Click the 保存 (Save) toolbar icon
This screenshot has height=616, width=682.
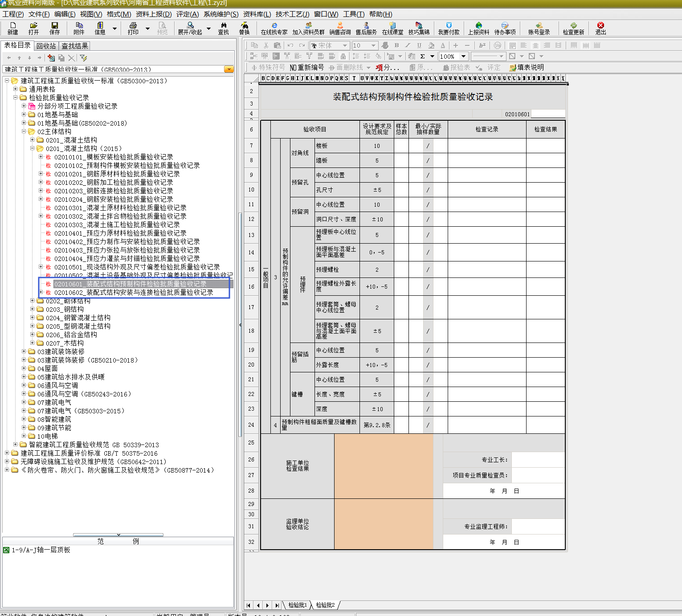click(55, 28)
